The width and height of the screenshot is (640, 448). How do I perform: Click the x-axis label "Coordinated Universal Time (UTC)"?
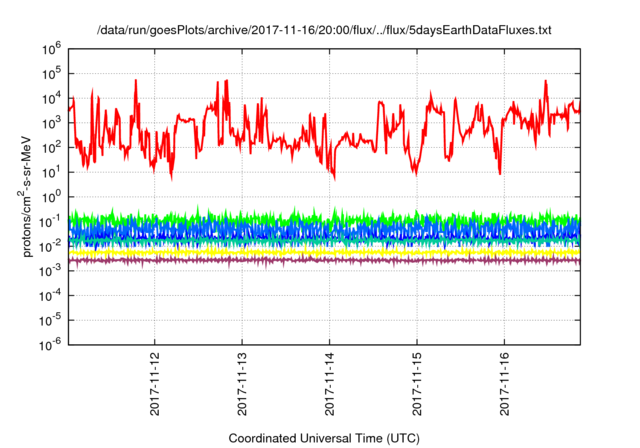[x=324, y=438]
